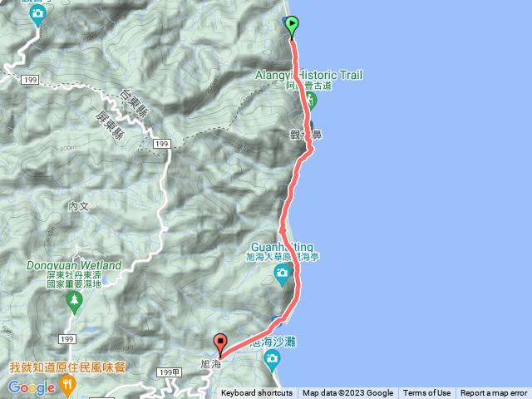Click the Alangyi Historic Trail label
This screenshot has height=399, width=532.
(308, 75)
